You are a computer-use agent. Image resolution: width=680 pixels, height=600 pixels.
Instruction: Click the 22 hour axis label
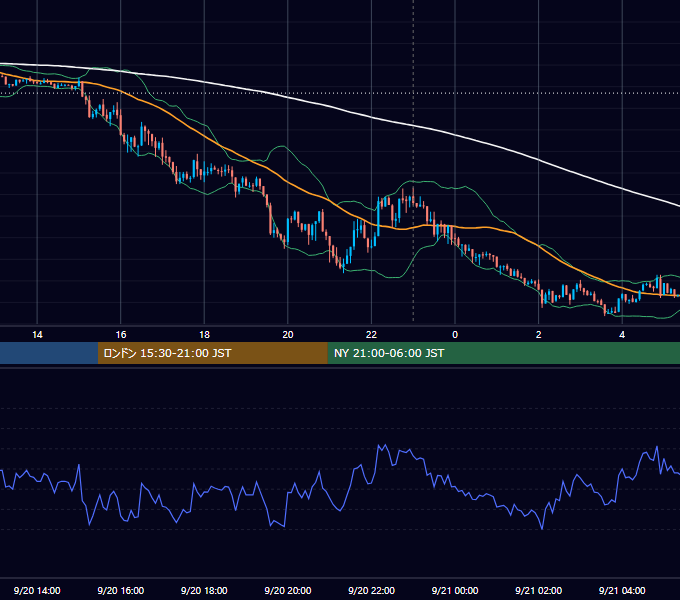coord(371,335)
